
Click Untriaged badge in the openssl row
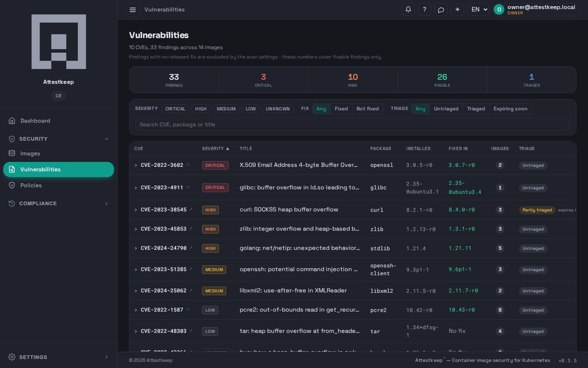pos(533,165)
